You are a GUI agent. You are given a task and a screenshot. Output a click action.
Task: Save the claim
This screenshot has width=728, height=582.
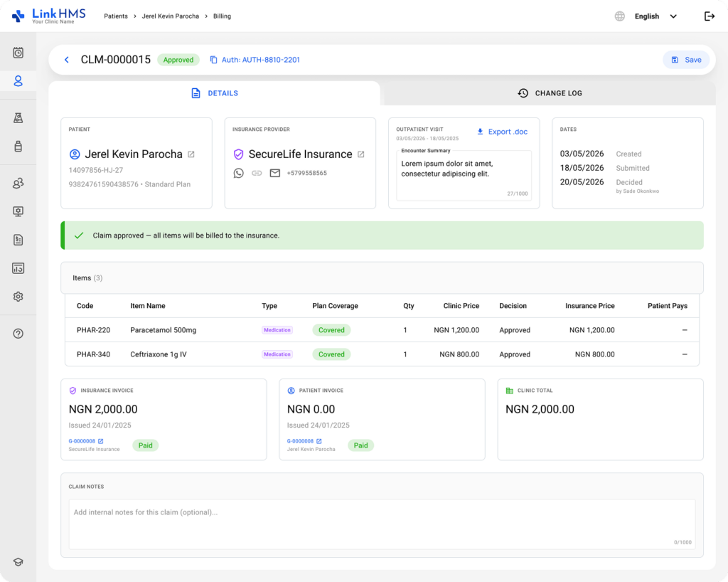[x=686, y=60]
